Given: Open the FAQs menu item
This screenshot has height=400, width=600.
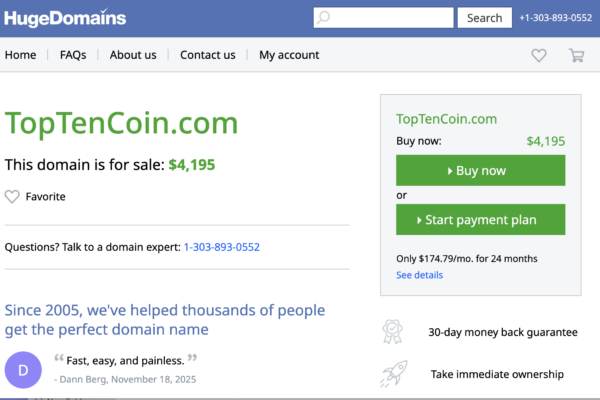Looking at the screenshot, I should pos(73,55).
